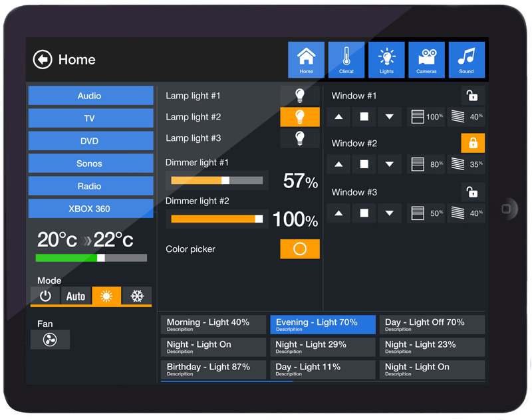
Task: Toggle Lamp light #3 bulb
Action: tap(300, 138)
